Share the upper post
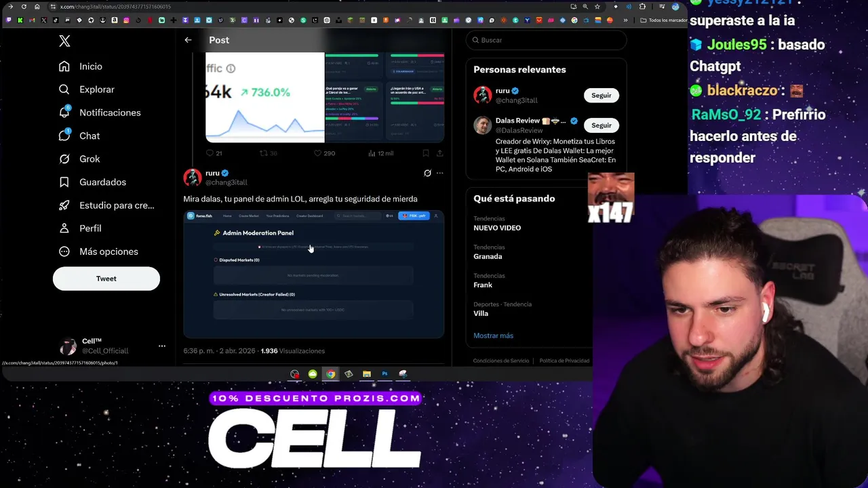 (x=439, y=153)
